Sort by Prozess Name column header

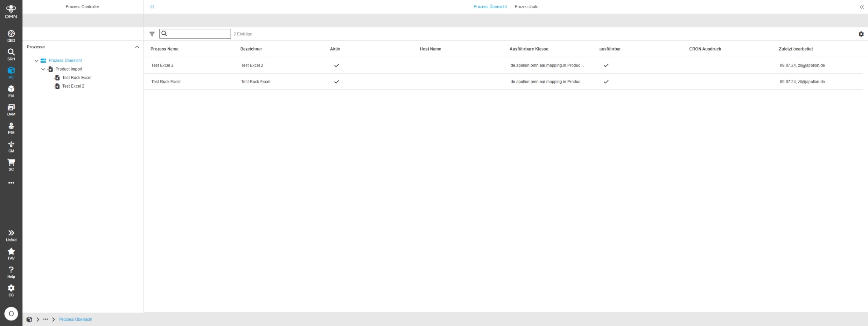coord(164,49)
